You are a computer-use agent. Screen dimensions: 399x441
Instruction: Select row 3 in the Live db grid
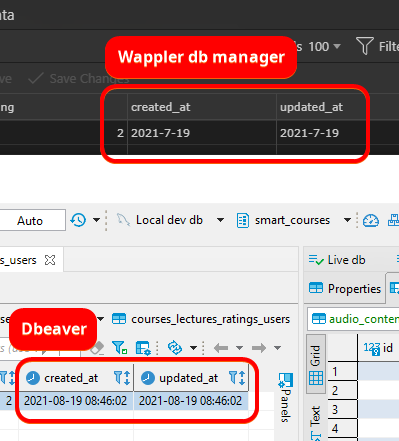(x=342, y=409)
